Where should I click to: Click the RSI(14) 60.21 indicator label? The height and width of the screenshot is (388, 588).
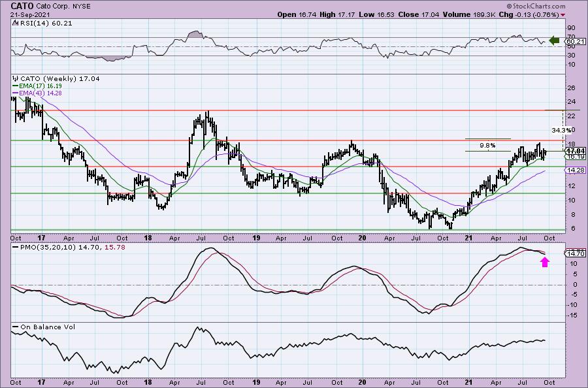(x=45, y=23)
